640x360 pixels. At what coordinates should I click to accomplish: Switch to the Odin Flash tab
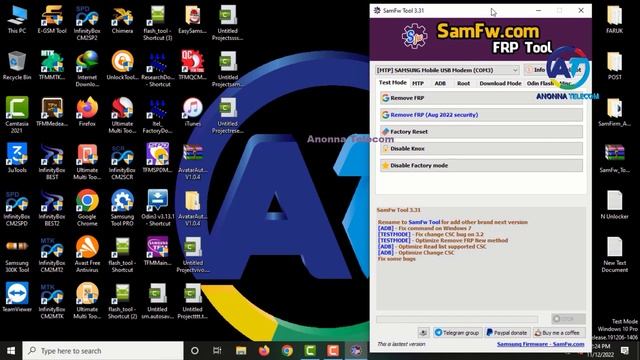click(x=540, y=83)
